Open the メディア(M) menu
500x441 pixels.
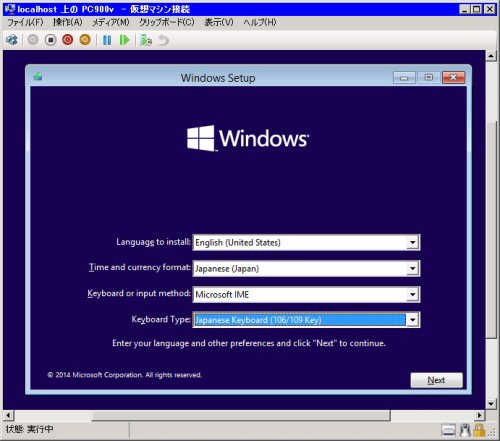[x=111, y=22]
